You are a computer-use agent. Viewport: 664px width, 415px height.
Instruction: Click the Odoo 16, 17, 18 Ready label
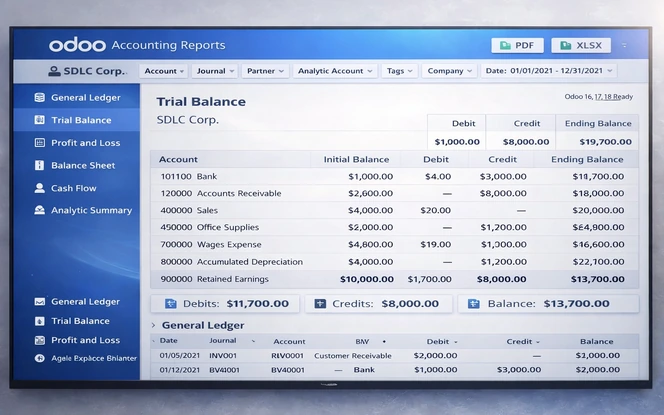click(x=599, y=97)
